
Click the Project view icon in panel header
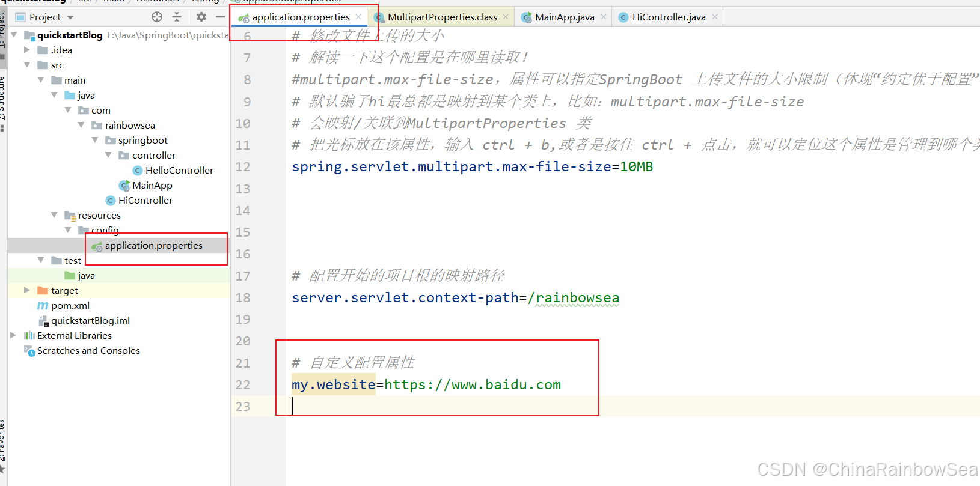coord(20,17)
